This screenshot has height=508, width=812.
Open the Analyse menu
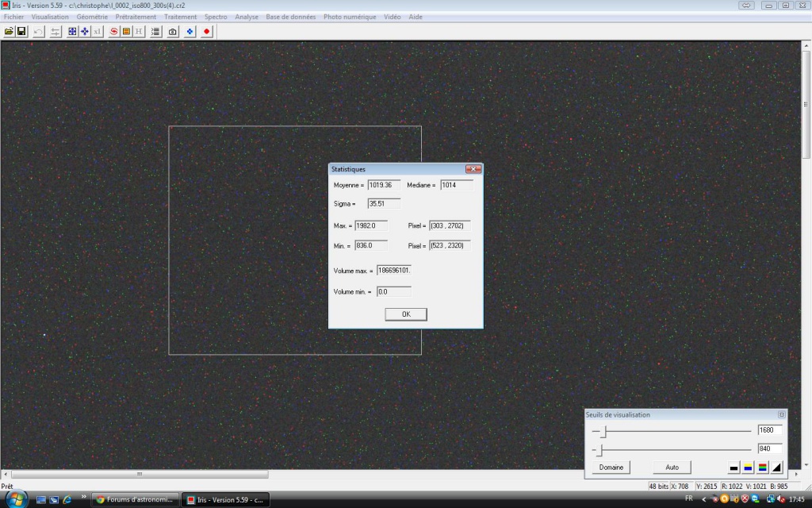[247, 17]
